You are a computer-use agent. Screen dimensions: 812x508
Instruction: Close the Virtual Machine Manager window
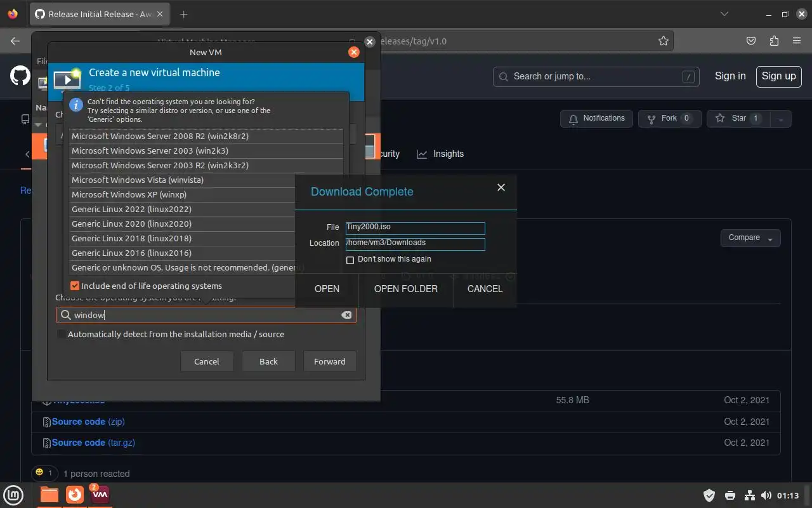pyautogui.click(x=370, y=42)
